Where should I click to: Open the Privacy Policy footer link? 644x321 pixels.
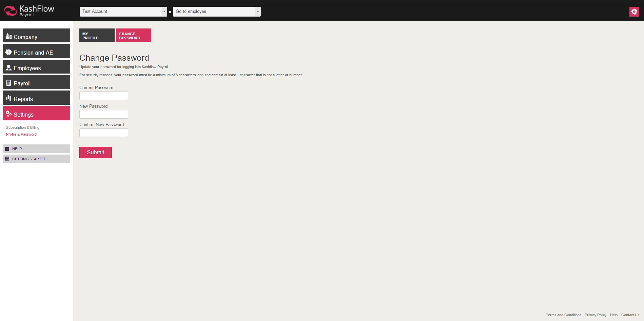595,315
